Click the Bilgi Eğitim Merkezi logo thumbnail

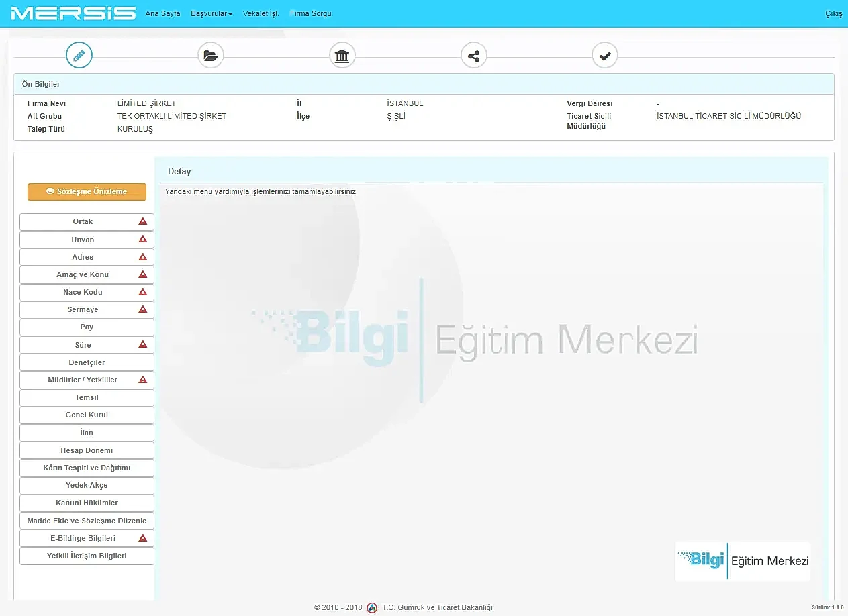(743, 561)
